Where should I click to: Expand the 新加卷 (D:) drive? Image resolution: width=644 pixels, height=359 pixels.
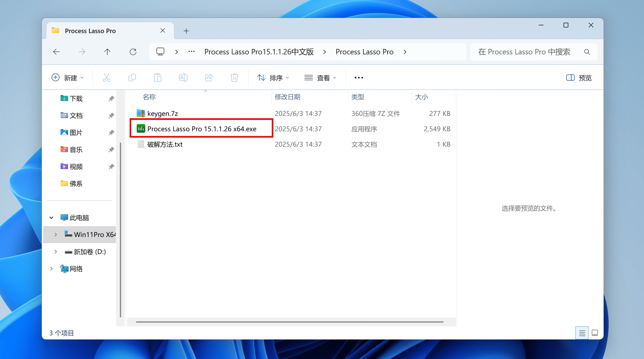(x=56, y=252)
